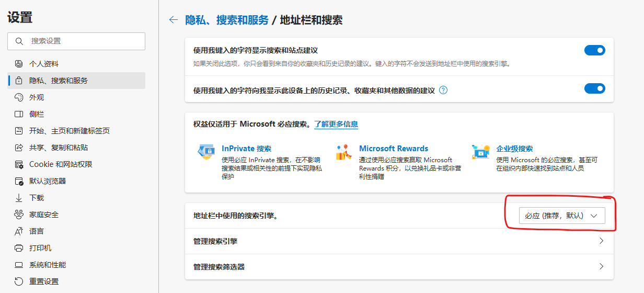Click into the 搜索设置 input field
This screenshot has height=293, width=644.
[x=76, y=41]
